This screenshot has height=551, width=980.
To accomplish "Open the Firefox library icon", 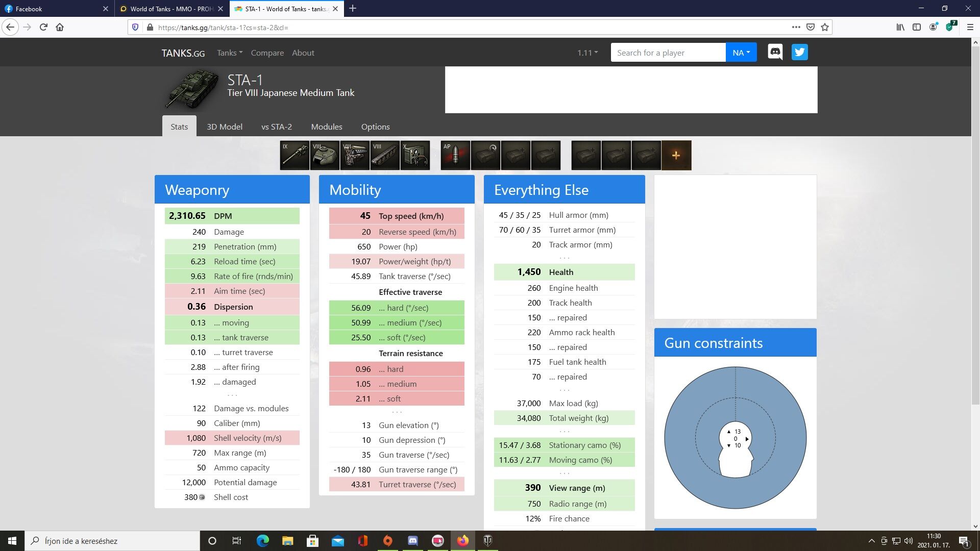I will click(900, 27).
